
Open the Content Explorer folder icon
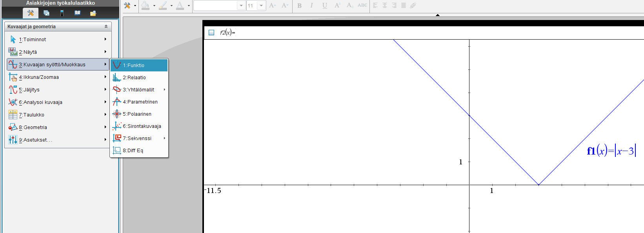(93, 13)
